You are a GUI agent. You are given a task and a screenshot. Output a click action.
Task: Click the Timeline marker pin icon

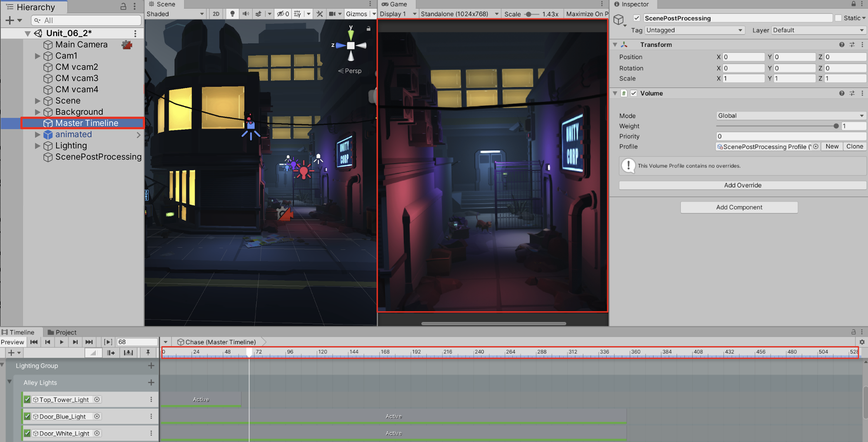click(x=148, y=353)
